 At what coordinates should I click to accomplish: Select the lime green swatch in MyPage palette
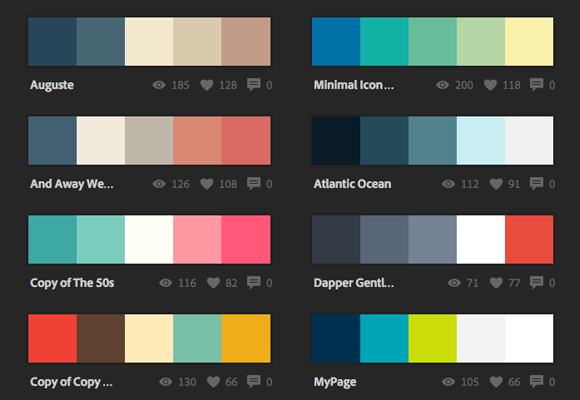(x=432, y=338)
